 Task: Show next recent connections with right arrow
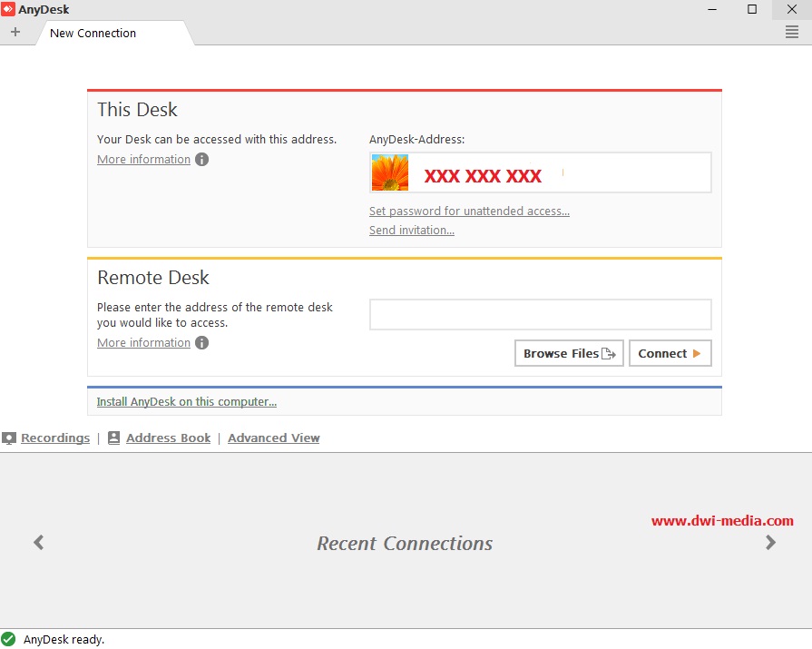click(770, 542)
